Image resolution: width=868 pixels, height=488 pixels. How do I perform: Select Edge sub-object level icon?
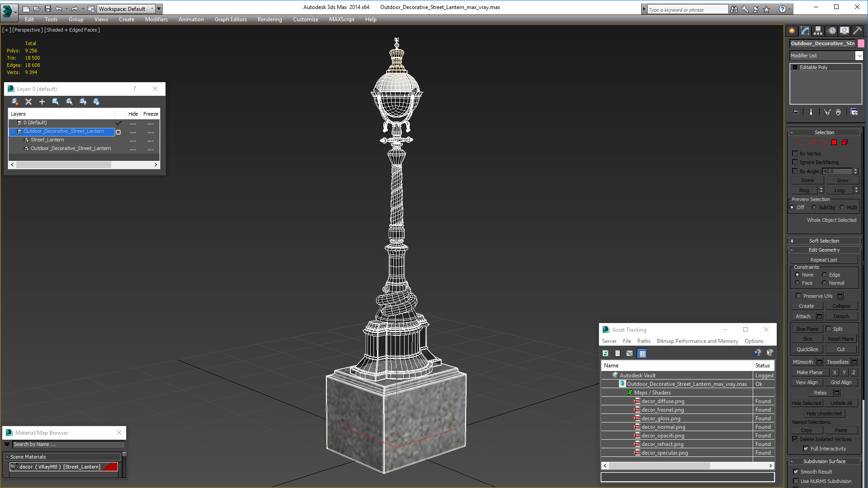click(x=812, y=142)
